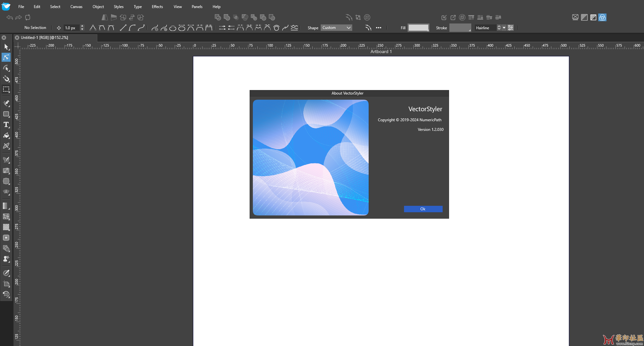Click the VectorStyler app logo icon
This screenshot has height=346, width=644.
tap(6, 6)
